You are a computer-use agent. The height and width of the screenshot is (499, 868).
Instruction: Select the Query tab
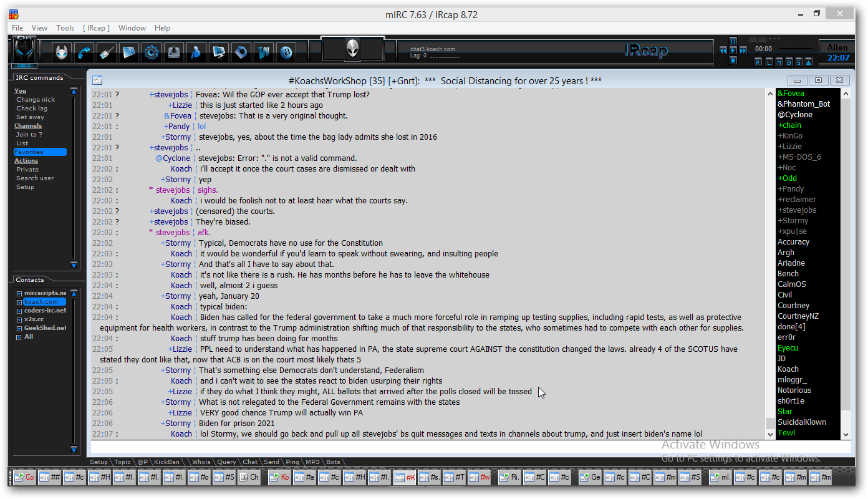pyautogui.click(x=226, y=462)
